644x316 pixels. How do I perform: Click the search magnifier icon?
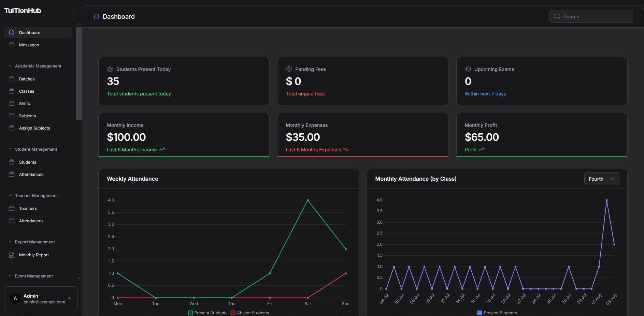click(557, 16)
